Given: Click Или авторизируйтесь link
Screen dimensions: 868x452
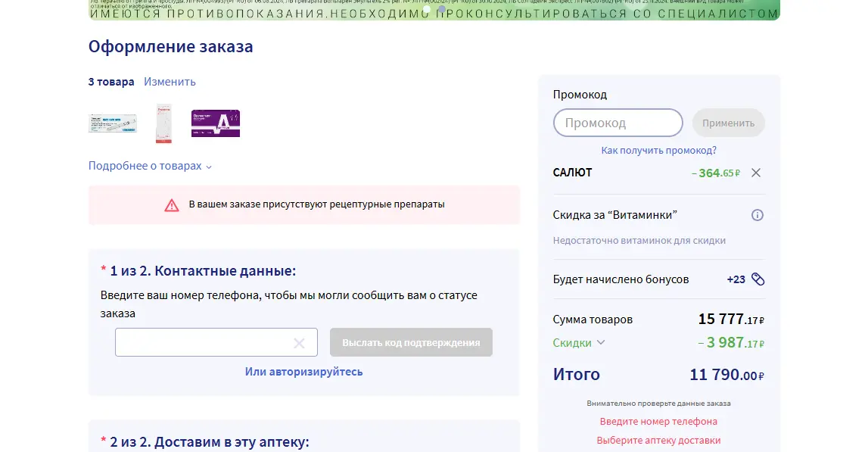Looking at the screenshot, I should coord(304,372).
